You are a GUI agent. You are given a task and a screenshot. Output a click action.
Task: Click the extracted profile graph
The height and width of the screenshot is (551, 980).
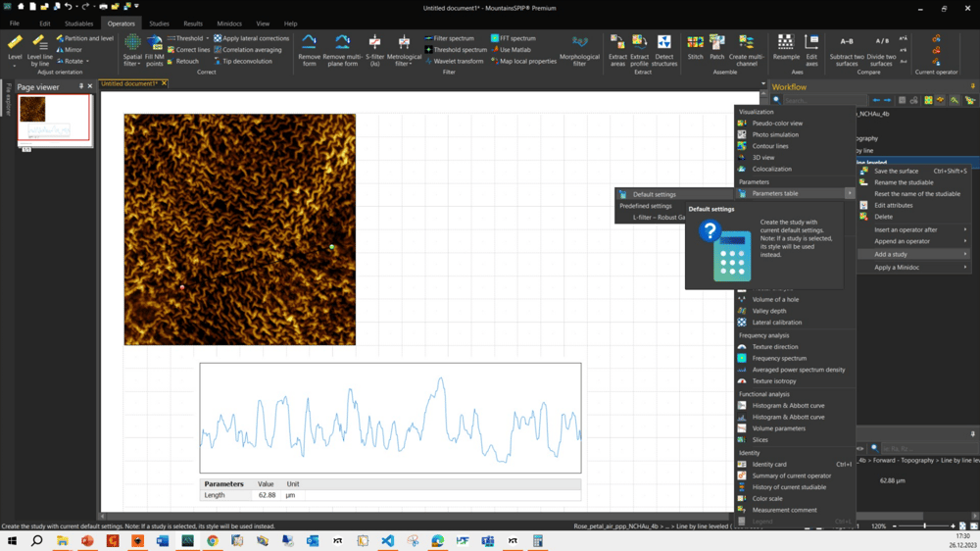391,418
